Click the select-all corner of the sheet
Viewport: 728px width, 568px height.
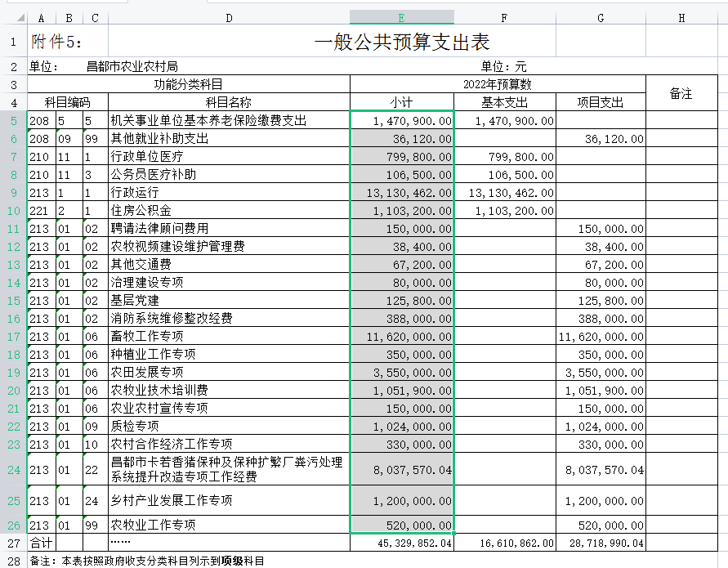pos(13,17)
